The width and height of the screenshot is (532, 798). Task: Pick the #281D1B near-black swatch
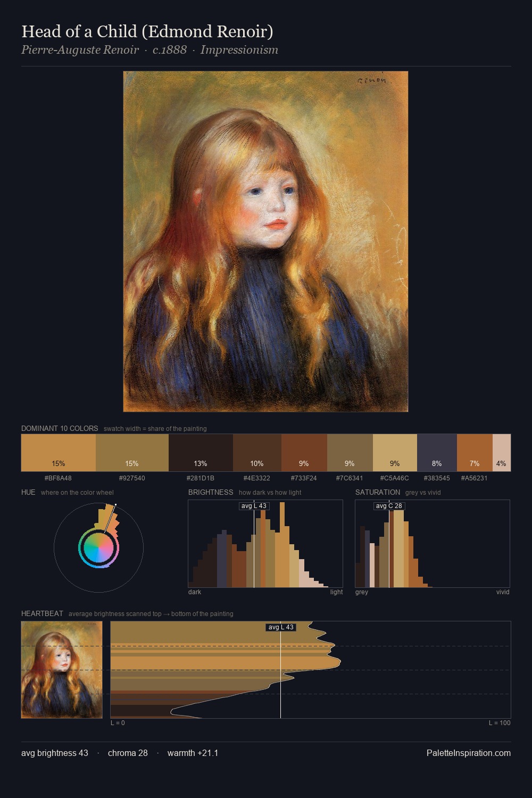(201, 453)
